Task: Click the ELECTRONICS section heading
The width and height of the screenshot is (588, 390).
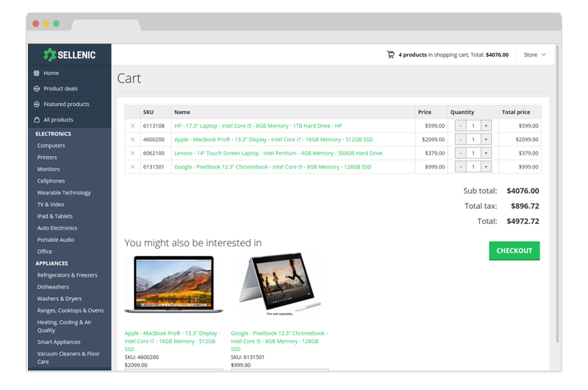Action: [x=53, y=134]
